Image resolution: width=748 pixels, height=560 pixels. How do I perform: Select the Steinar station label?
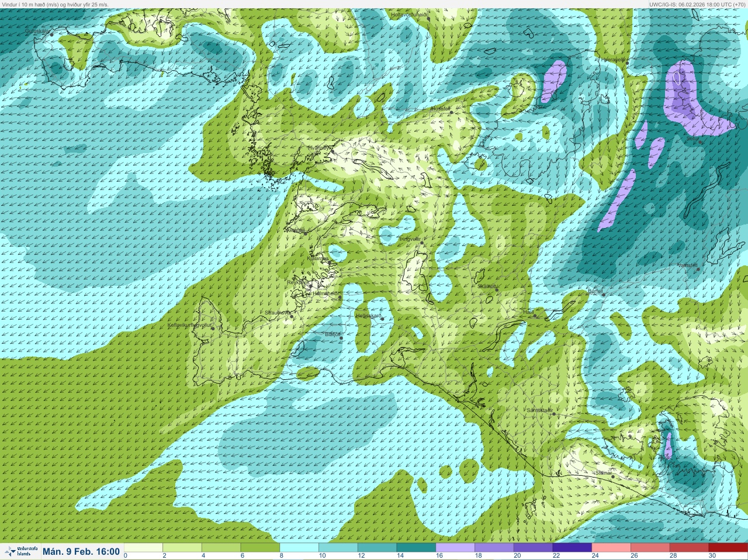(603, 472)
